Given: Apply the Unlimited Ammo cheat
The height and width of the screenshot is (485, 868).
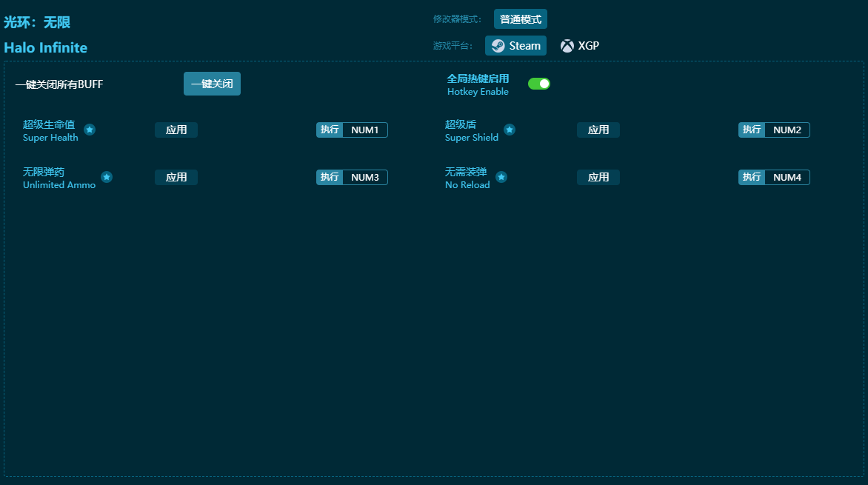Looking at the screenshot, I should pyautogui.click(x=176, y=178).
